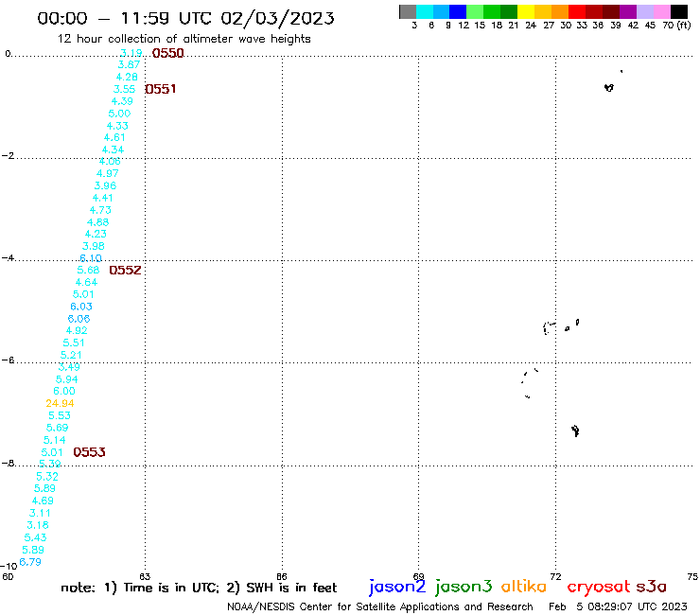Click the 0551 time stamp
700x615 pixels.
point(160,89)
